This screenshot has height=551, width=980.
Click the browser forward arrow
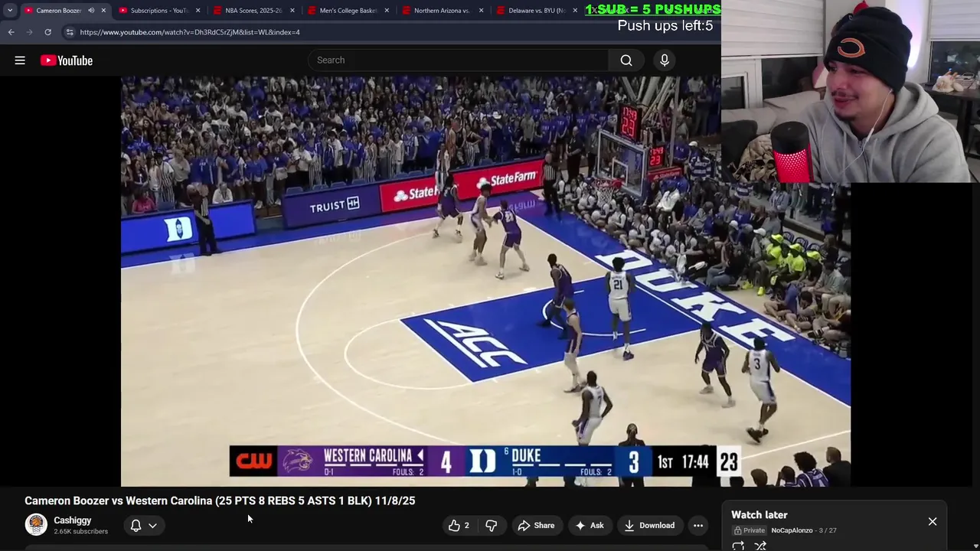(29, 32)
